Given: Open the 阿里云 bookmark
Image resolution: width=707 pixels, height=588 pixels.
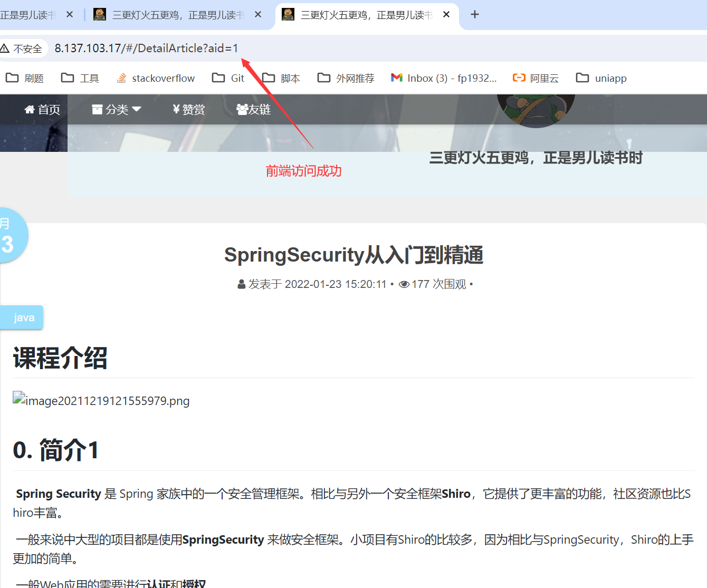Looking at the screenshot, I should 536,78.
